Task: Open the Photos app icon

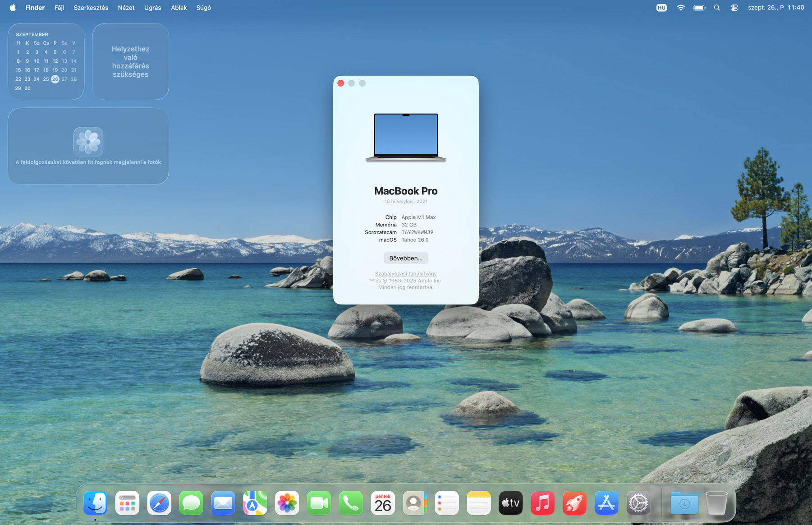Action: pos(287,503)
